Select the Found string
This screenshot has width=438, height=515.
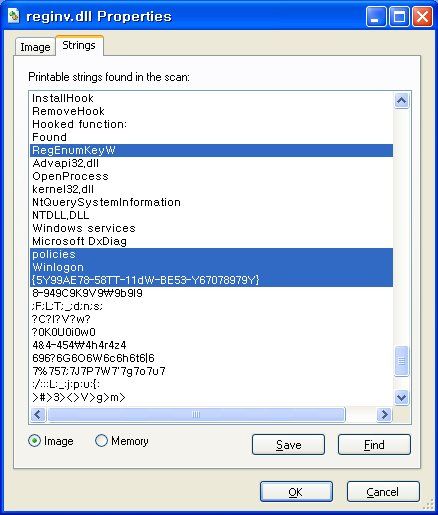coord(212,137)
